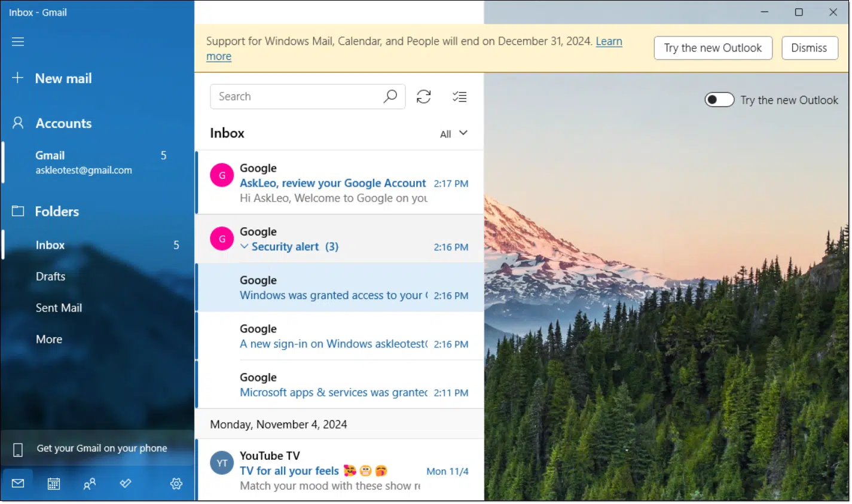
Task: Open the Folders section header
Action: (97, 211)
